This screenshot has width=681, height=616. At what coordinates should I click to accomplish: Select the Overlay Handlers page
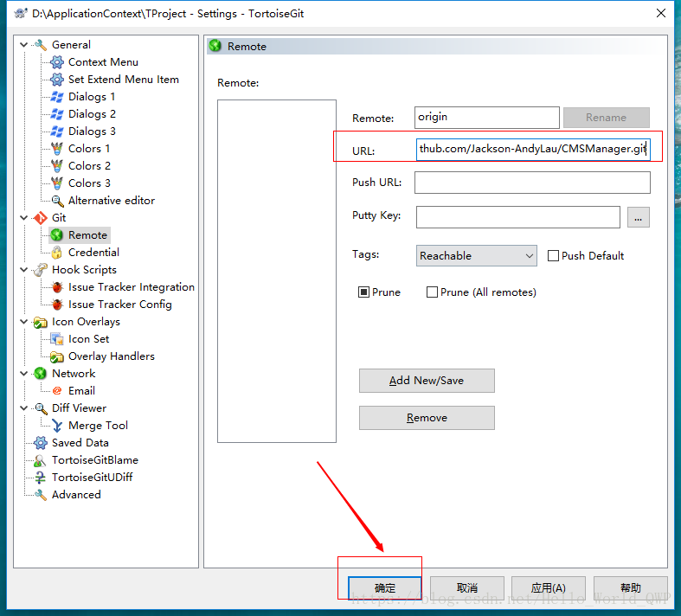tap(112, 356)
